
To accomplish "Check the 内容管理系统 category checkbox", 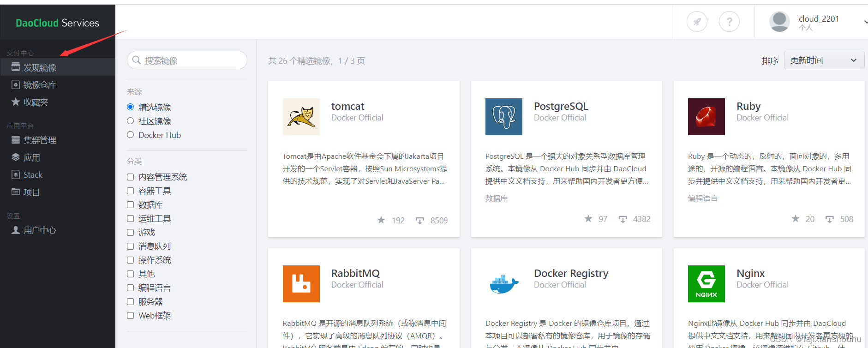I will pyautogui.click(x=131, y=177).
